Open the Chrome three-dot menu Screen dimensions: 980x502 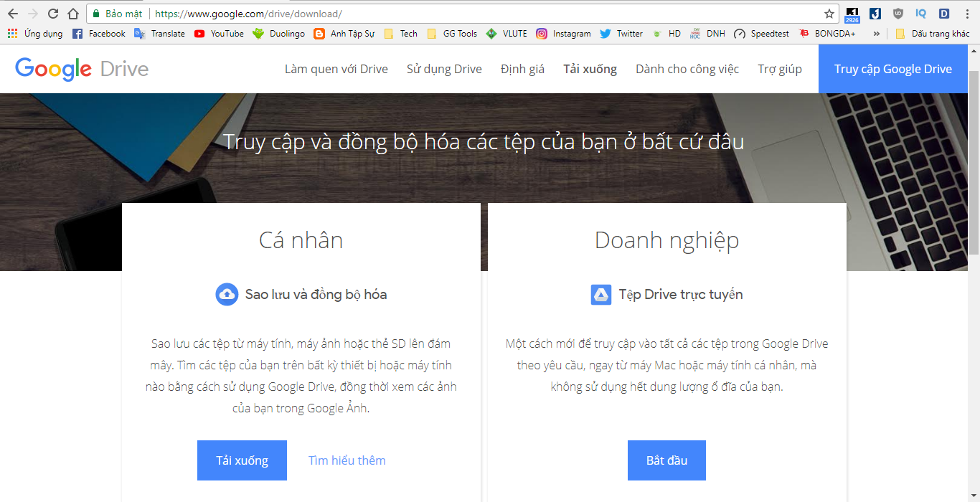point(966,14)
